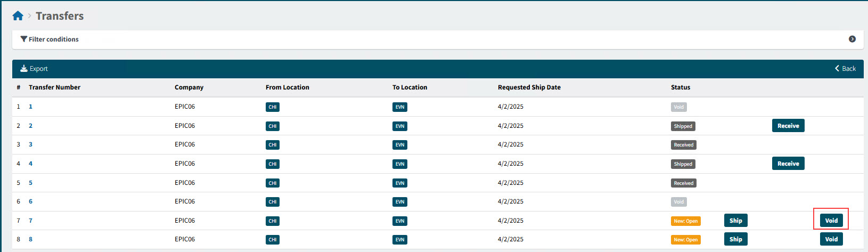The height and width of the screenshot is (252, 868).
Task: Click the Export download icon
Action: [x=23, y=69]
